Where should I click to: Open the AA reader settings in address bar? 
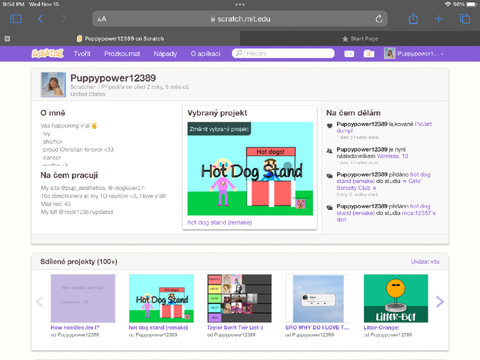[x=102, y=19]
